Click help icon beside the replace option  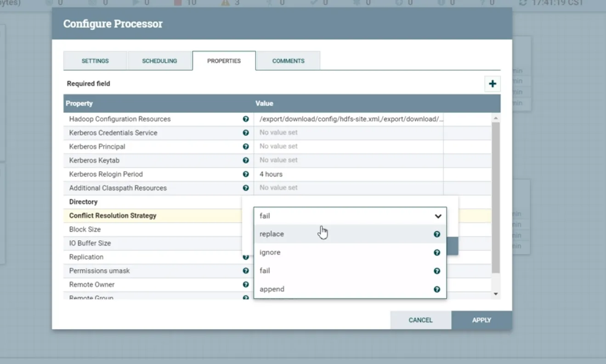point(437,234)
